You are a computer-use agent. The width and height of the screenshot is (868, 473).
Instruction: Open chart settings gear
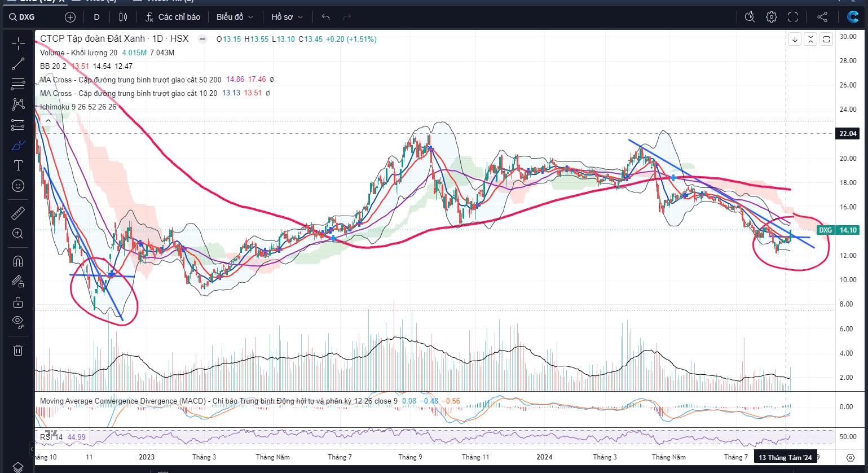tap(771, 17)
